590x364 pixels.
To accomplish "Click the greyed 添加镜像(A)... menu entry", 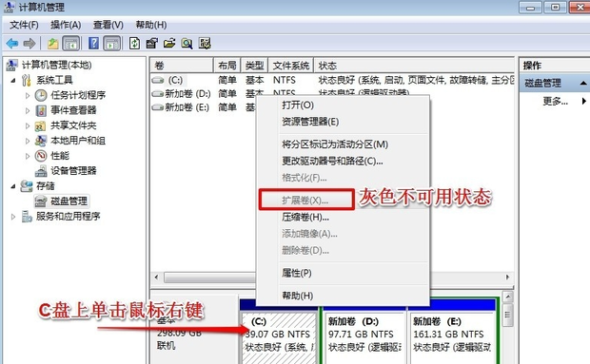I will click(343, 234).
